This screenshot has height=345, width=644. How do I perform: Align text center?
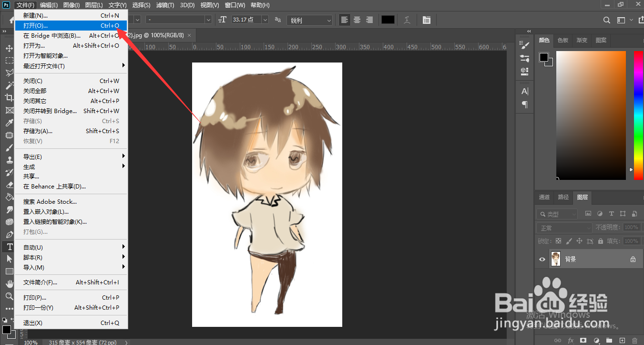357,20
